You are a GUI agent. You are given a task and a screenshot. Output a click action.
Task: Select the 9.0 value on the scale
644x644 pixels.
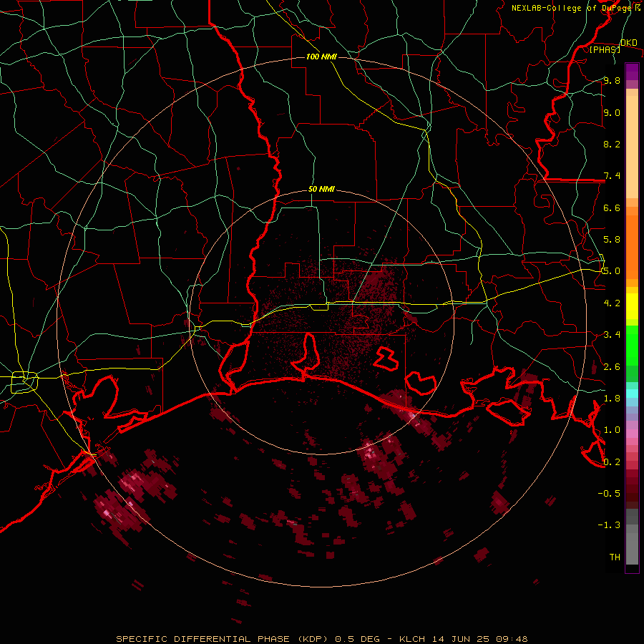click(x=612, y=112)
